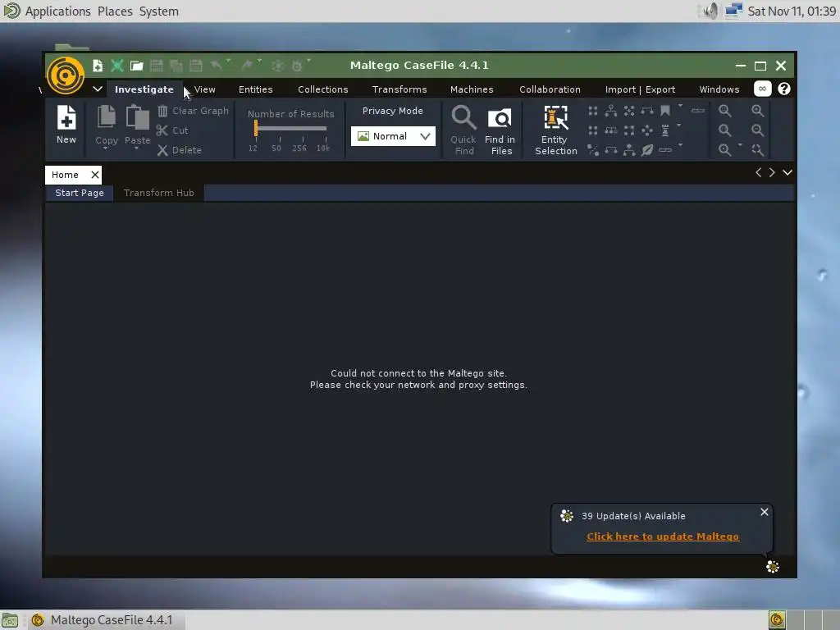The width and height of the screenshot is (840, 630).
Task: Open the Collaboration ribbon tab
Action: (550, 89)
